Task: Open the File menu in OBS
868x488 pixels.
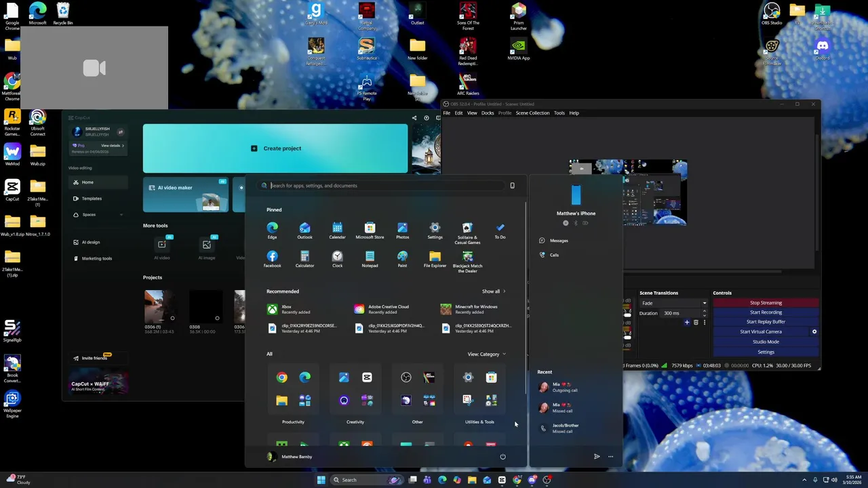Action: coord(447,113)
